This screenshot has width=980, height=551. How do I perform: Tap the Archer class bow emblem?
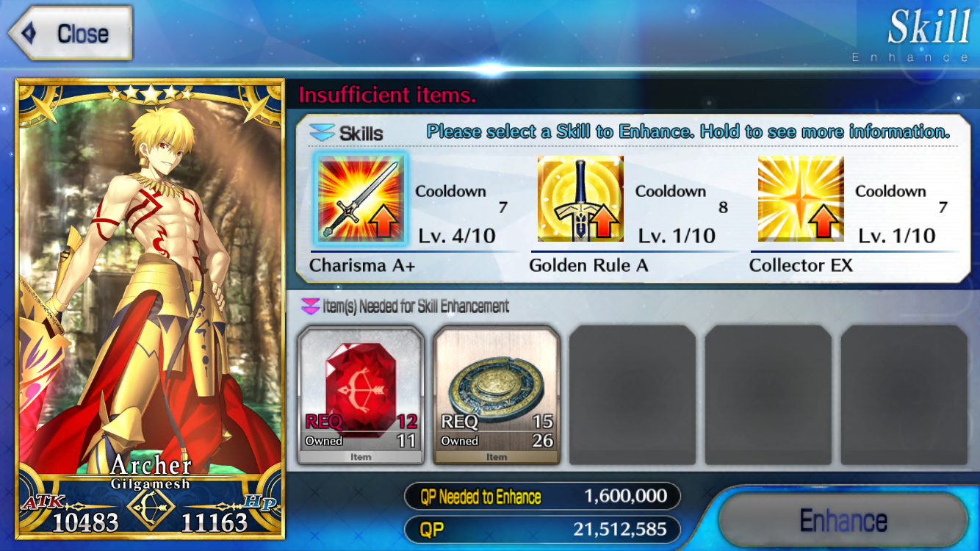[x=151, y=505]
